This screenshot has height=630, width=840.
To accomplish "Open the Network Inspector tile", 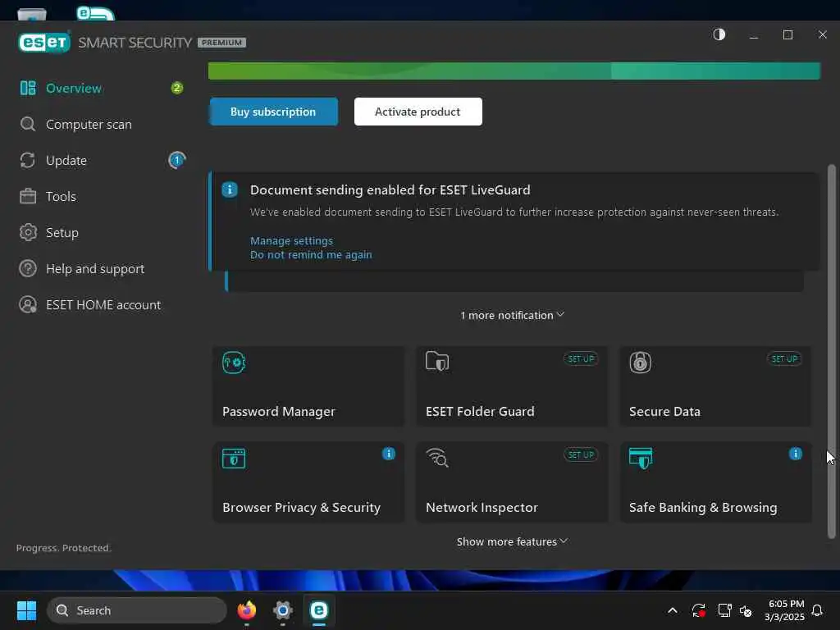I will [512, 482].
